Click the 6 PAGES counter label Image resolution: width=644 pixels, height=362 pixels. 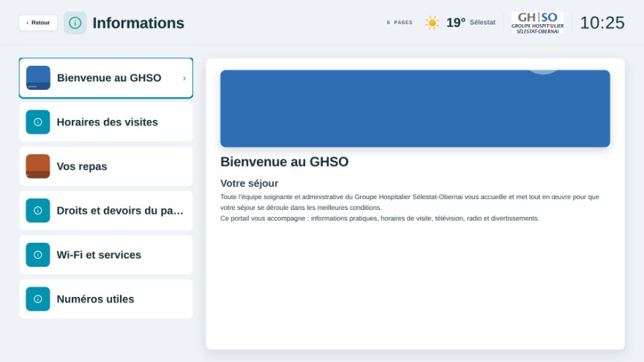(400, 23)
